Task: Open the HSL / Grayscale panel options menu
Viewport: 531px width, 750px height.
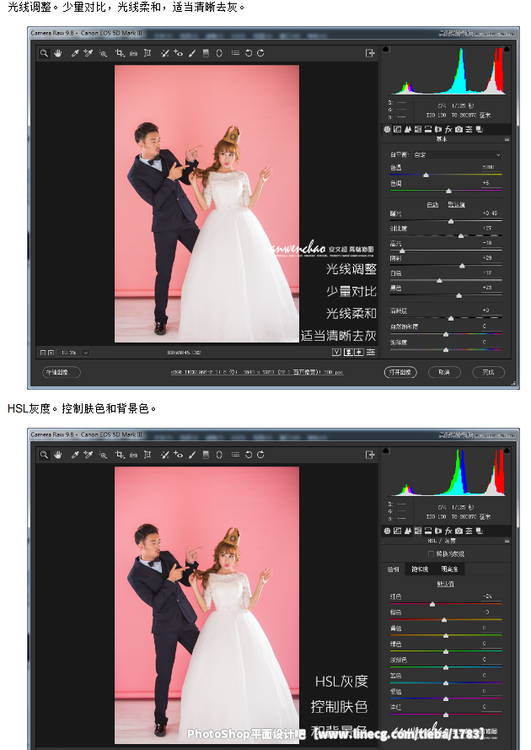Action: 507,540
